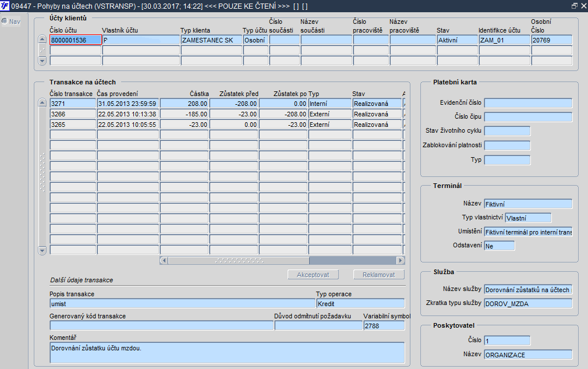Screen dimensions: 588x369
Task: Click right arrow of horizontal transaction scrollbar
Action: [401, 260]
